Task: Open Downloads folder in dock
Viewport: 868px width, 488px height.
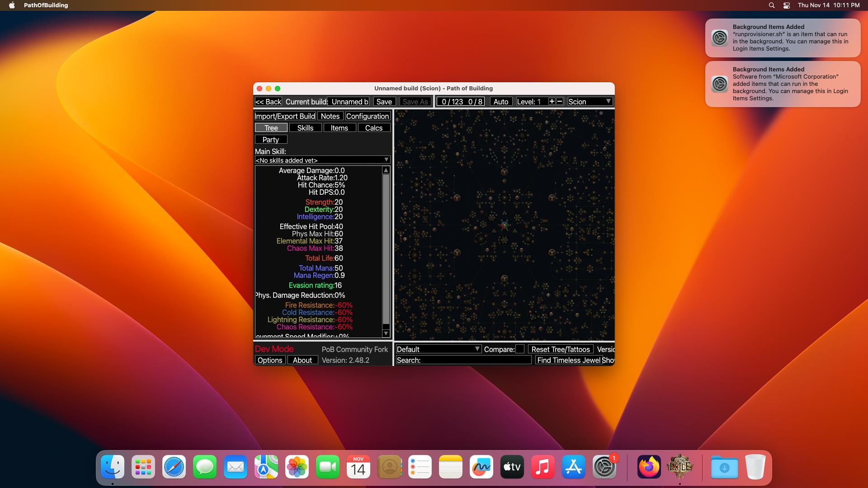Action: [724, 467]
